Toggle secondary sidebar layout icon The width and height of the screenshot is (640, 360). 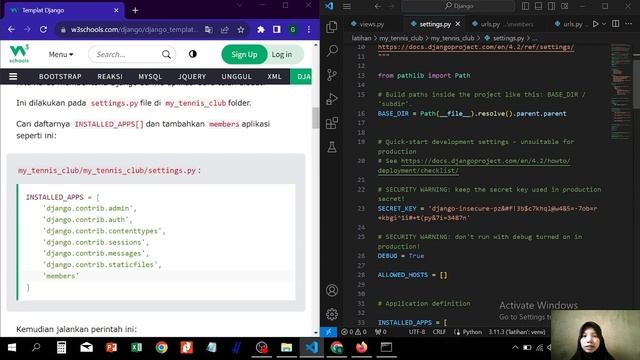(551, 6)
